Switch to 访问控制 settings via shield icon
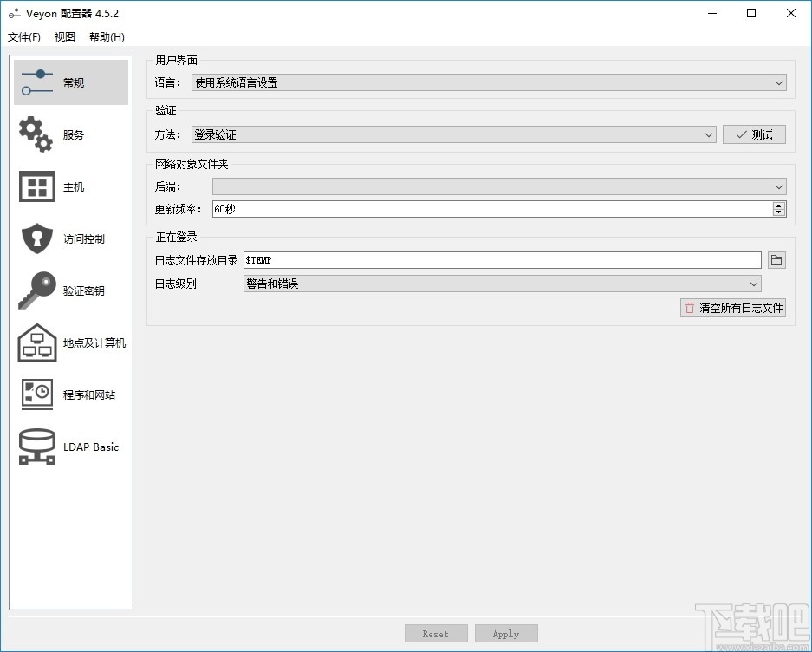The width and height of the screenshot is (812, 652). coord(69,238)
